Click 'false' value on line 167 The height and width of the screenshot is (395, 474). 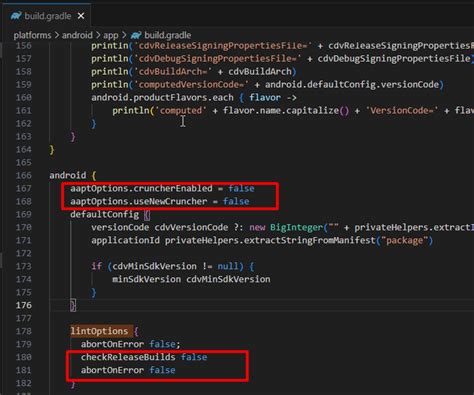241,188
